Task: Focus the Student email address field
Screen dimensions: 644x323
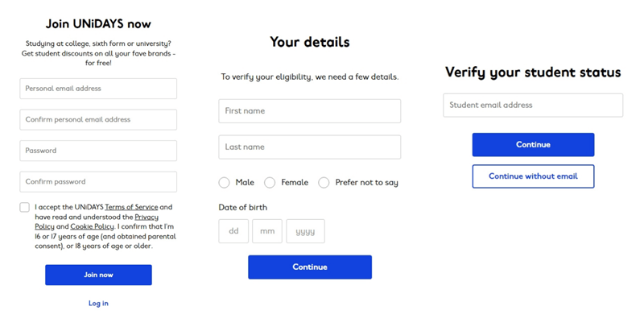Action: pyautogui.click(x=533, y=106)
